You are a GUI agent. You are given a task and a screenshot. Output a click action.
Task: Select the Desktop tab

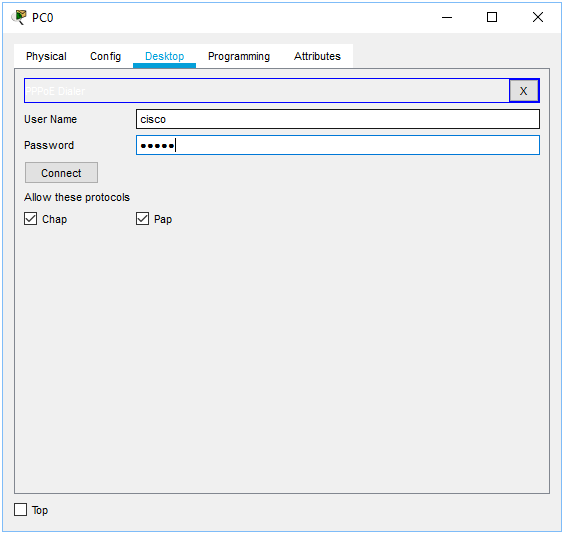click(165, 56)
